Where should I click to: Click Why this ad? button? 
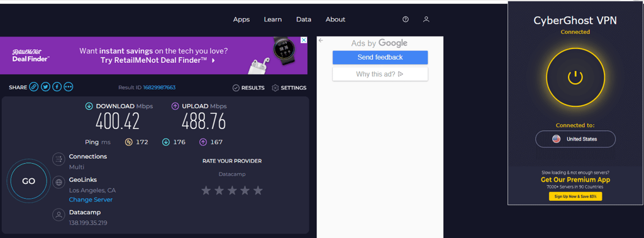pos(380,74)
